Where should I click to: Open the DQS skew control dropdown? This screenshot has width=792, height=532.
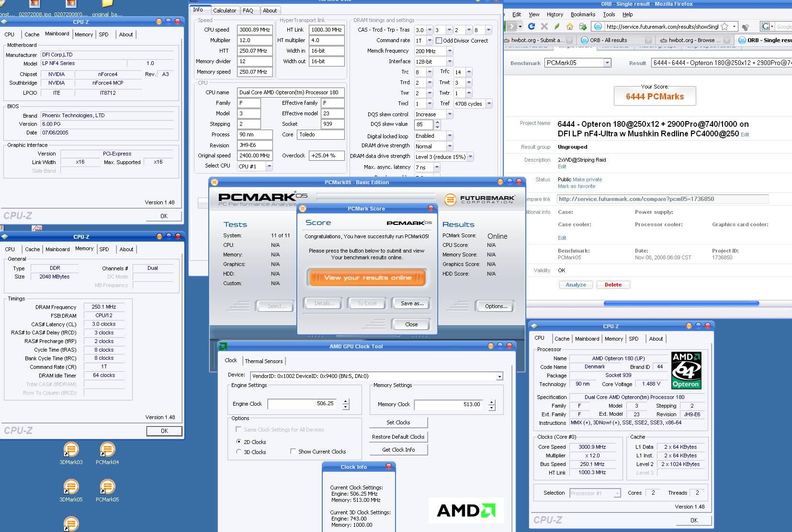(x=450, y=114)
